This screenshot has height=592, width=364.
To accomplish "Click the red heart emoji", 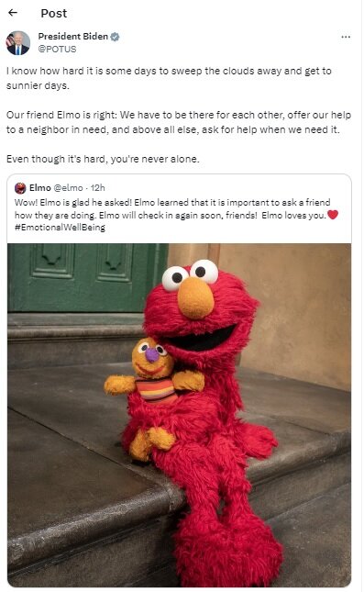I will tap(333, 215).
